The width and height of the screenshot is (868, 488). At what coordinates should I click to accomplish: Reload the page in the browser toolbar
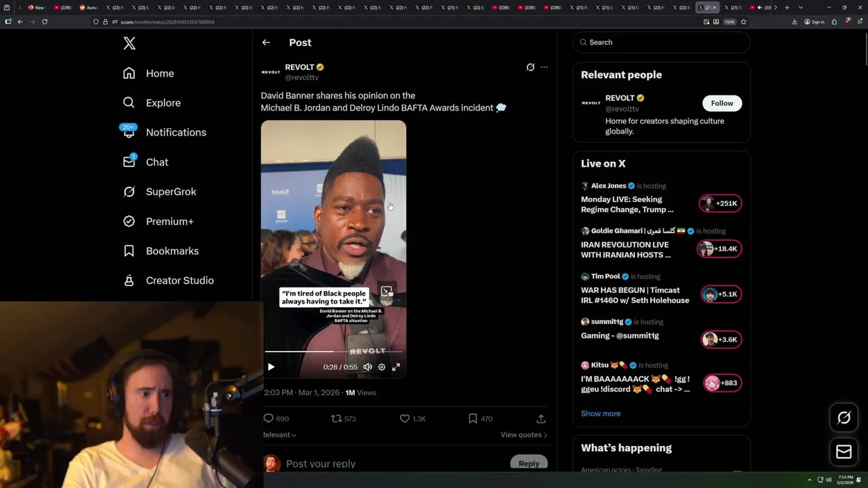pyautogui.click(x=45, y=22)
